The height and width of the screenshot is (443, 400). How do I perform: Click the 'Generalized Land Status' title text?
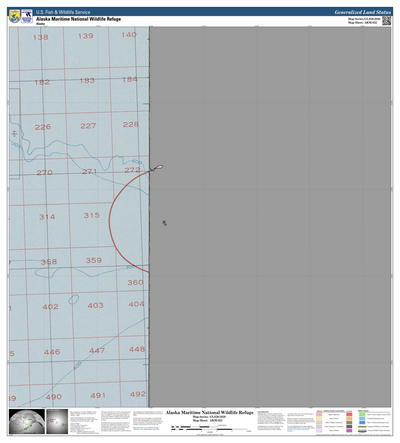(x=363, y=12)
